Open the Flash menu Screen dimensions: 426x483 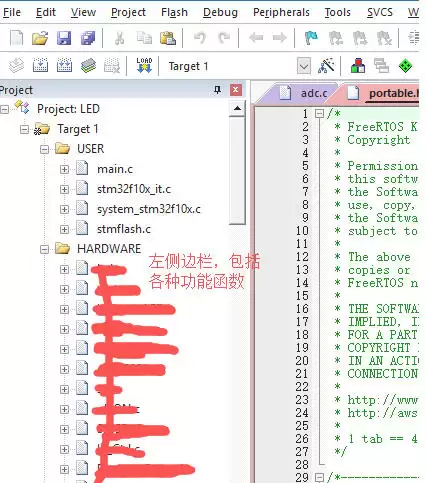174,12
